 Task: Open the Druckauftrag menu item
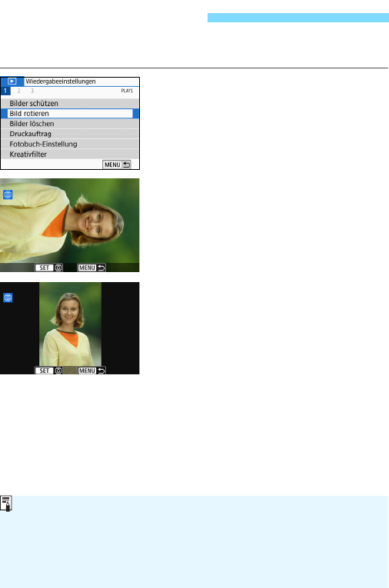point(70,134)
